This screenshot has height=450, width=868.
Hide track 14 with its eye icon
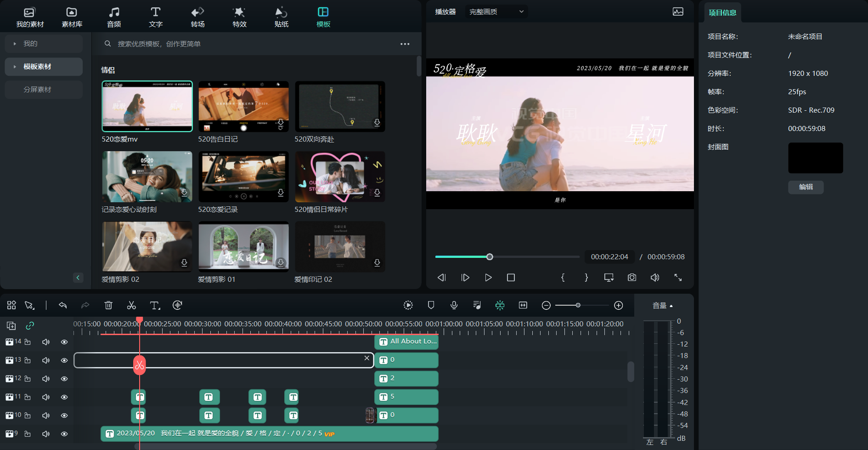64,342
